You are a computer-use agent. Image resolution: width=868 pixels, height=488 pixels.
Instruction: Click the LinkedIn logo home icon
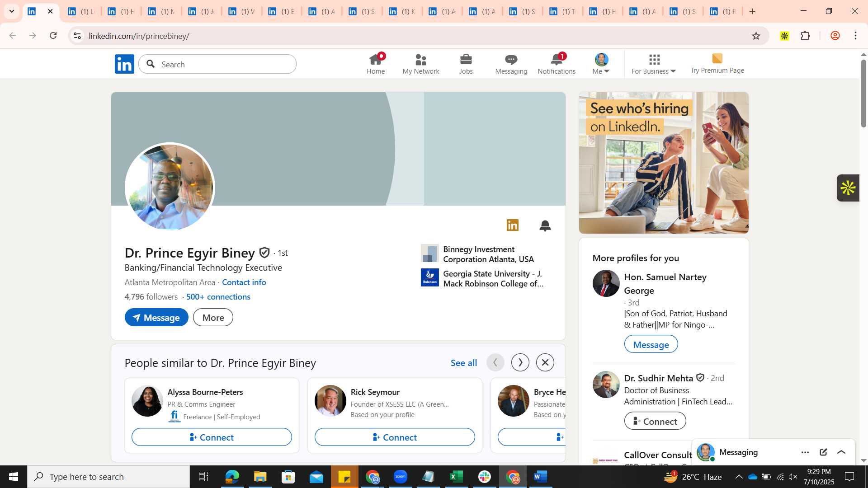pos(124,64)
